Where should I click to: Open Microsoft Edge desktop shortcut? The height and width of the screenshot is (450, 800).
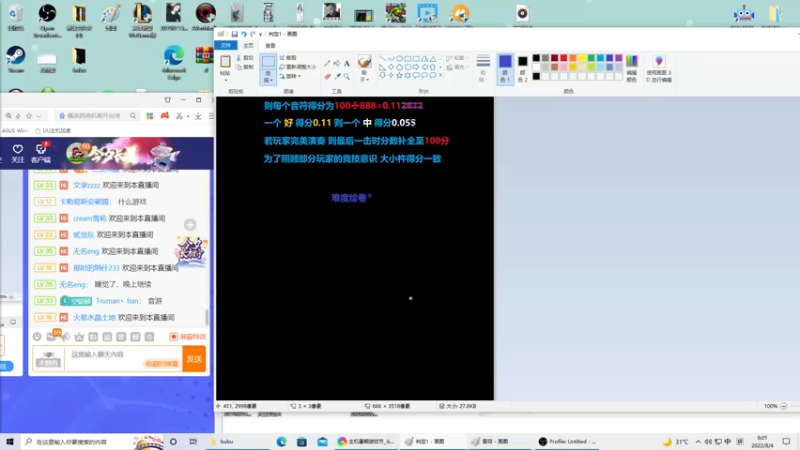(174, 62)
